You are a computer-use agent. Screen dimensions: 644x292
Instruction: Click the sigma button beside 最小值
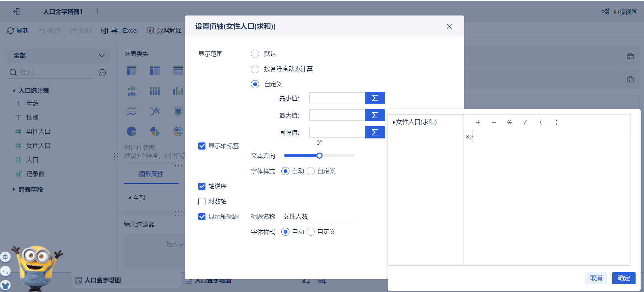(375, 98)
